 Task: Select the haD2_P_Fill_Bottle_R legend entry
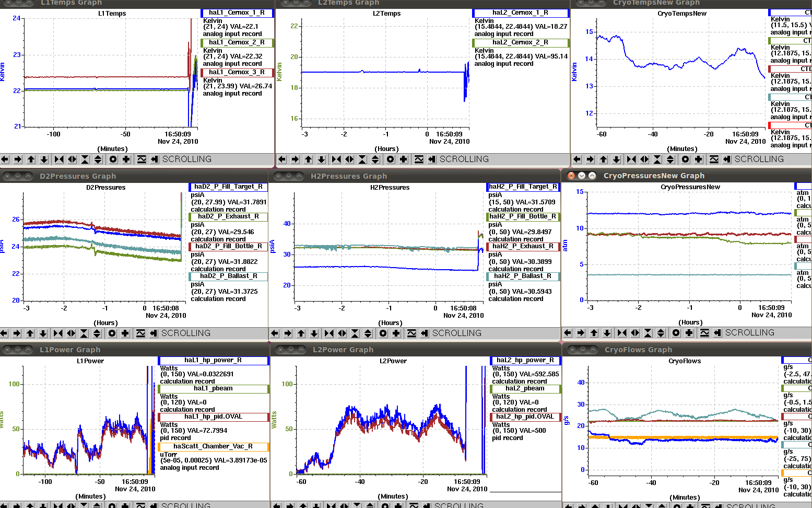tap(228, 247)
